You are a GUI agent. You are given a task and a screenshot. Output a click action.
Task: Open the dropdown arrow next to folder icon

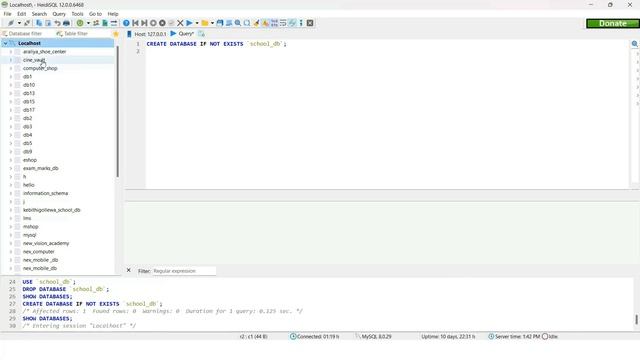212,23
